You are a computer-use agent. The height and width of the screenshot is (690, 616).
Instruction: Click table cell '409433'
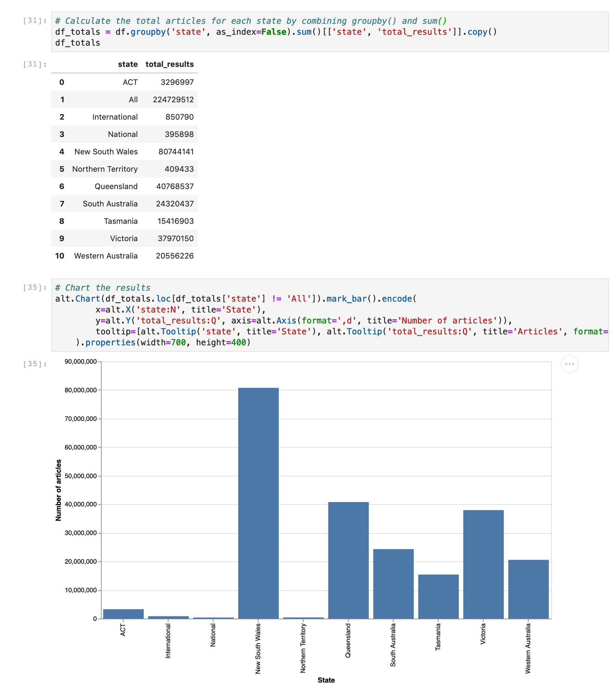pyautogui.click(x=179, y=169)
